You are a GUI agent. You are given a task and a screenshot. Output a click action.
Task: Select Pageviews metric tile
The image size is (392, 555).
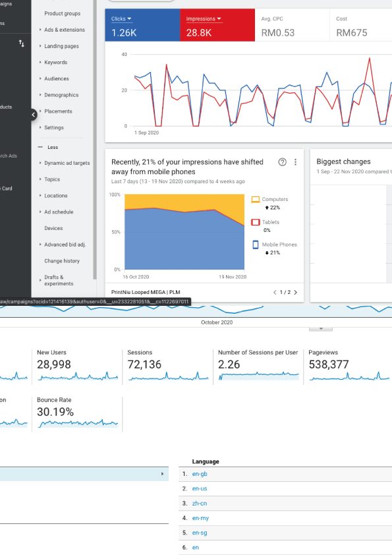coord(348,366)
